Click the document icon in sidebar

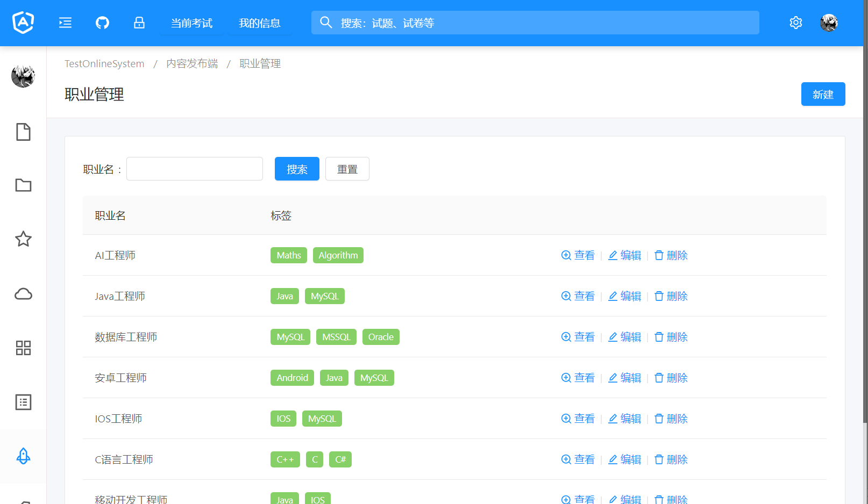point(23,132)
